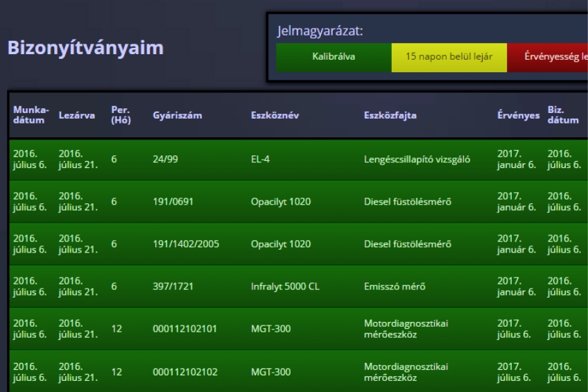
Task: Sort by the Lezárva column header
Action: (76, 115)
